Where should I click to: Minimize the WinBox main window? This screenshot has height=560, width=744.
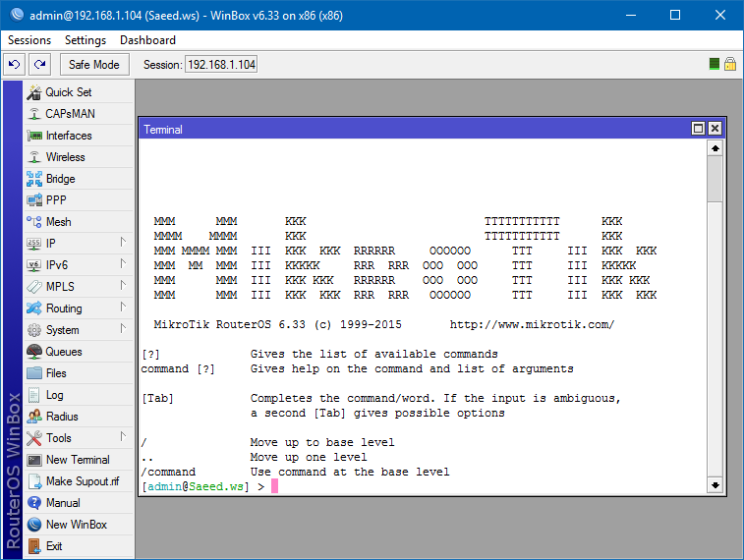point(631,15)
